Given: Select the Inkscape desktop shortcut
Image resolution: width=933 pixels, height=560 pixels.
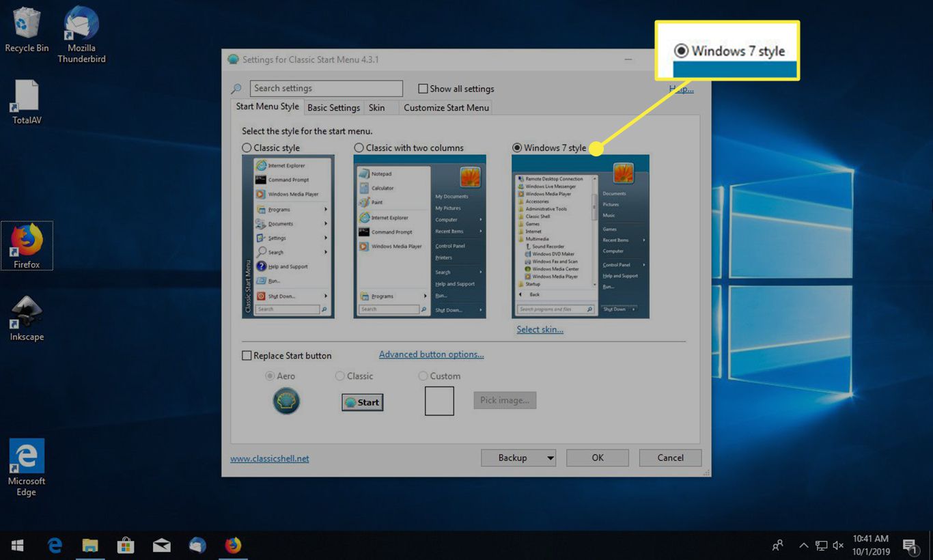Looking at the screenshot, I should tap(27, 319).
